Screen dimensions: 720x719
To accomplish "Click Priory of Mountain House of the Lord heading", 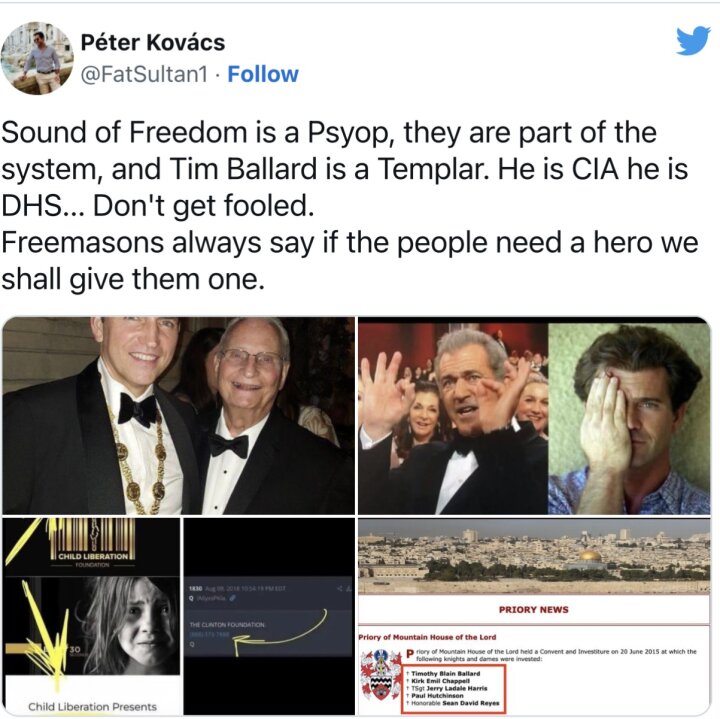I will [x=427, y=637].
